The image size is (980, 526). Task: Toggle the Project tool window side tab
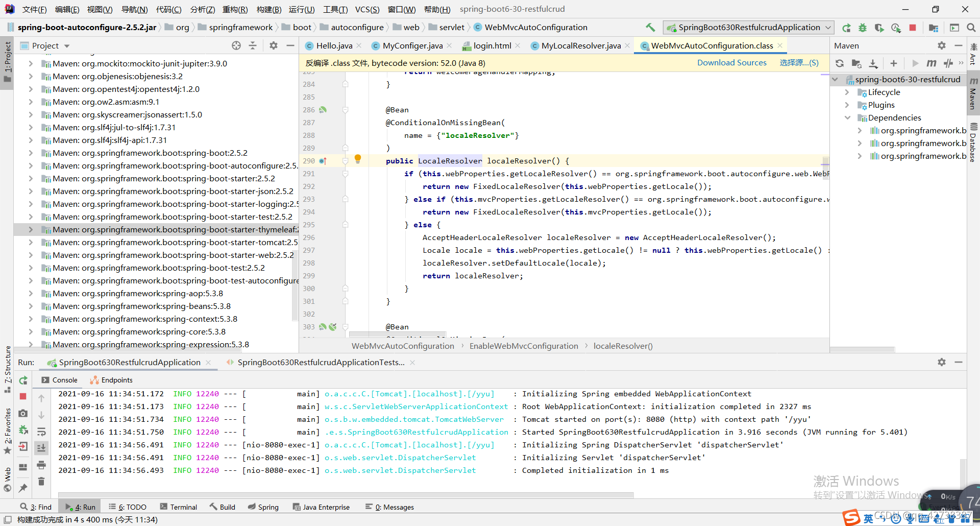click(x=7, y=63)
